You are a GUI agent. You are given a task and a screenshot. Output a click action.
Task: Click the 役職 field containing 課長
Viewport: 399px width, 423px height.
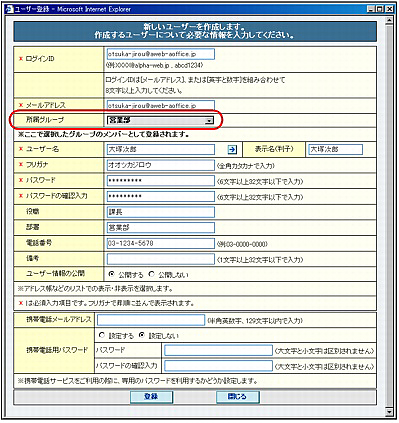(x=161, y=212)
